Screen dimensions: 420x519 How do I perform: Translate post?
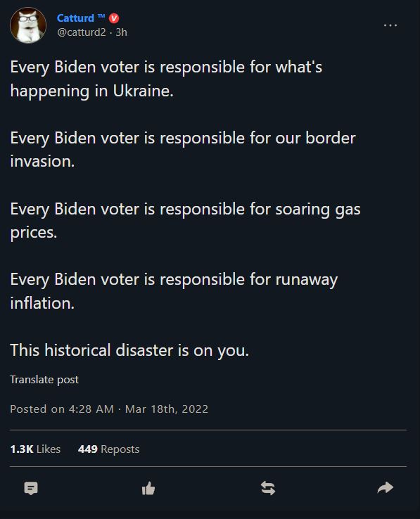pos(44,380)
